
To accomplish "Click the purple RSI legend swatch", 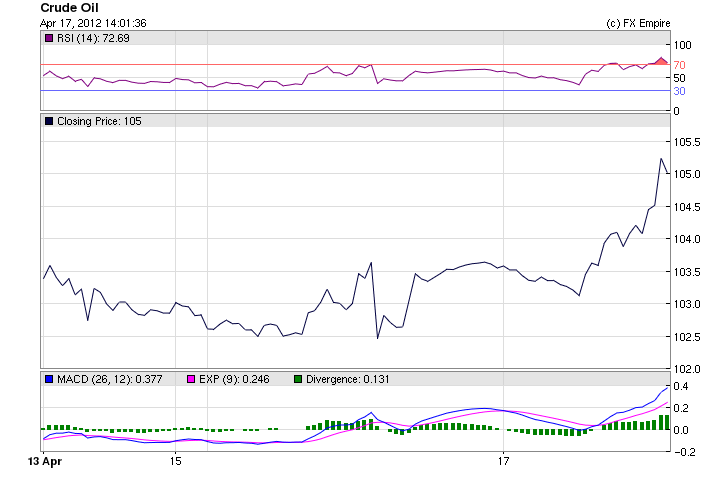I will (49, 38).
